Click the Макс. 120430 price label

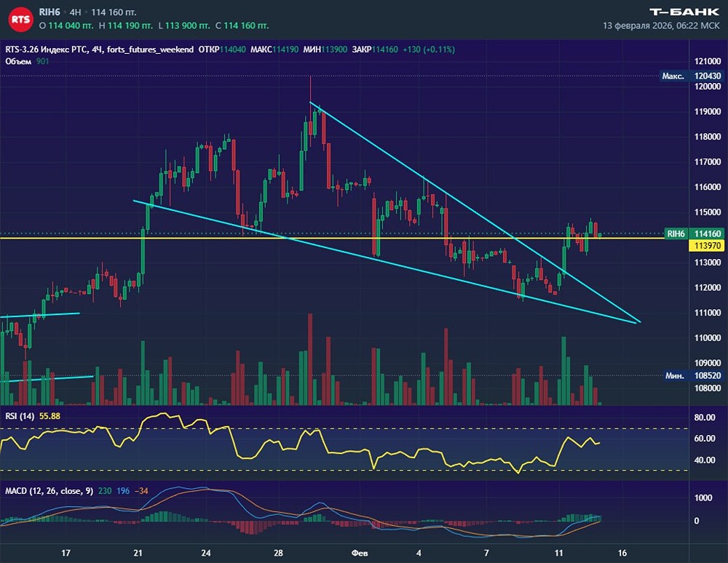click(x=692, y=76)
